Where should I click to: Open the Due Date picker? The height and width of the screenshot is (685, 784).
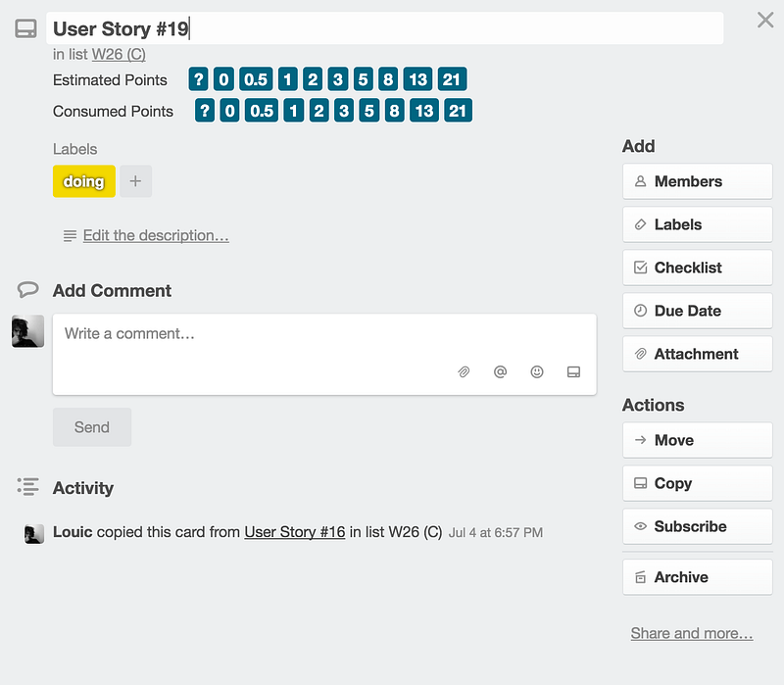(x=698, y=311)
